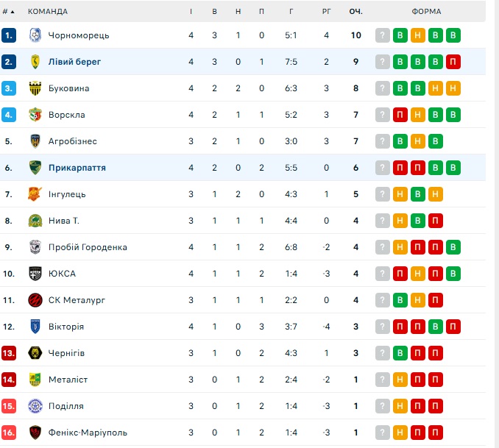Click the Чорноморець team crest icon

(35, 35)
